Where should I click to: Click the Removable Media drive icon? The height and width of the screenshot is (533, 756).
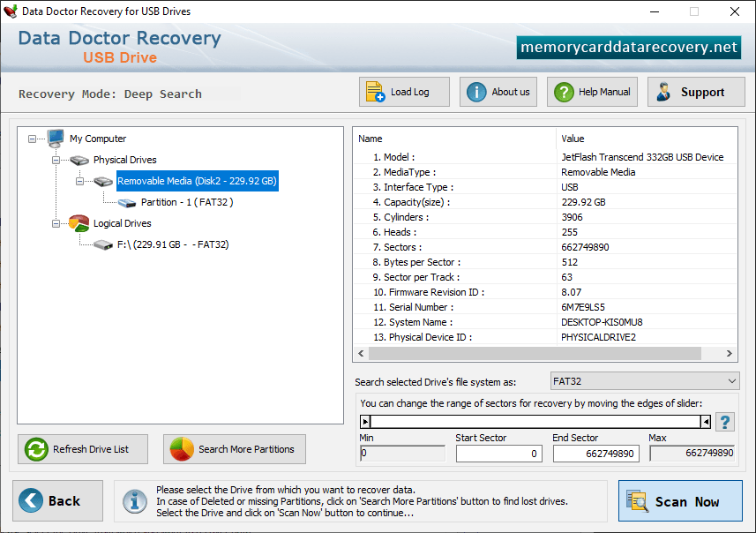(x=103, y=182)
